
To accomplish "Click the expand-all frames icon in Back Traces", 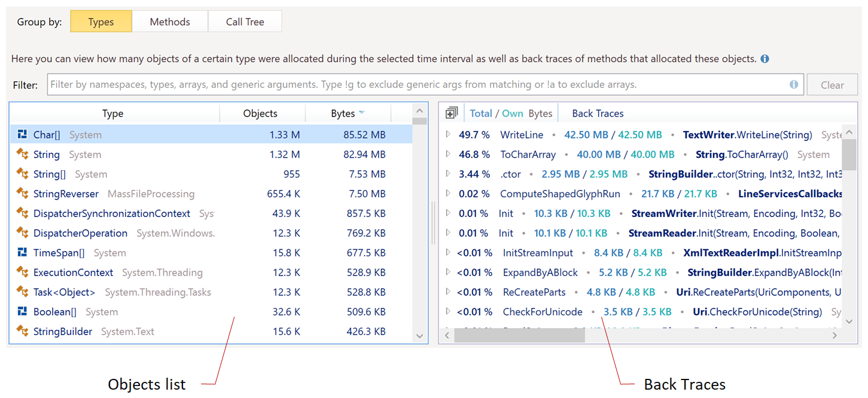I will click(451, 112).
